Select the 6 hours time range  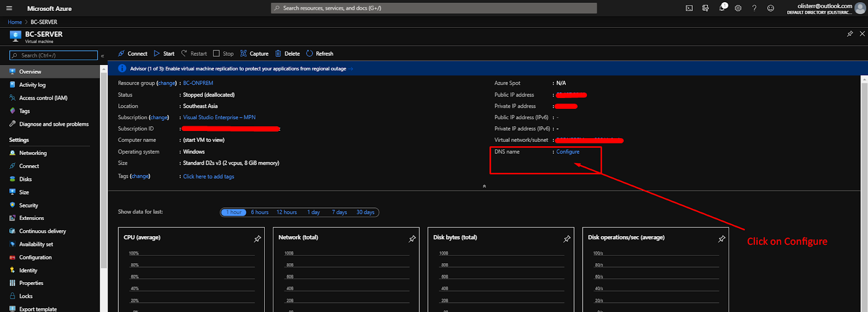pos(260,212)
